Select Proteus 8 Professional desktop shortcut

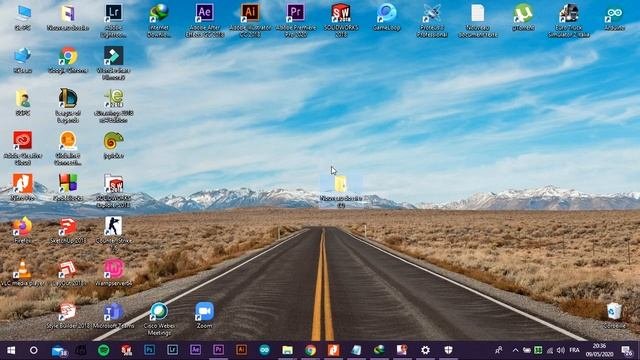432,21
